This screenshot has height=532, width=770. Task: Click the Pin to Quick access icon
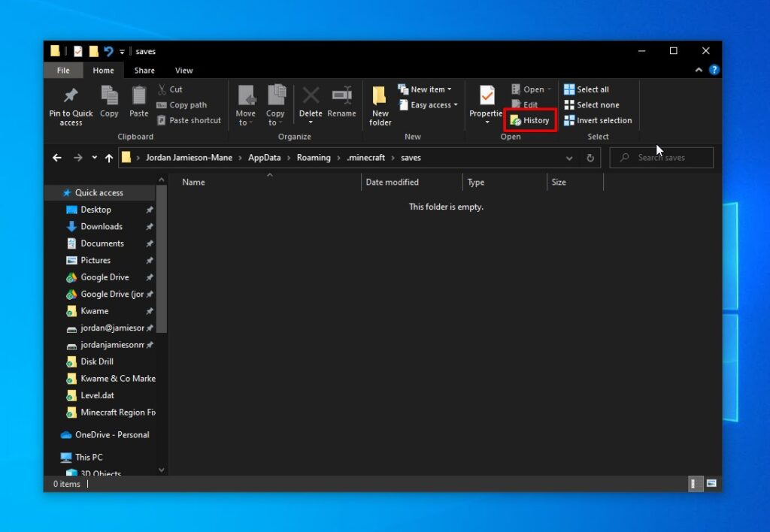tap(71, 96)
